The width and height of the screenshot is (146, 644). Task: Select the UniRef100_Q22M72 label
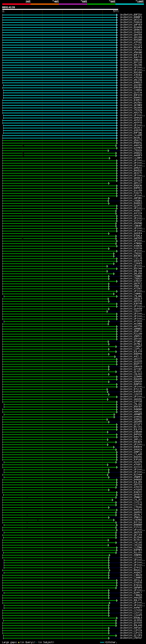[131, 206]
